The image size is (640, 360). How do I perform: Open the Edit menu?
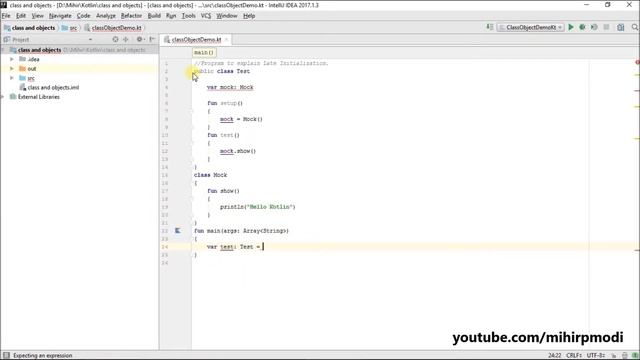(21, 16)
